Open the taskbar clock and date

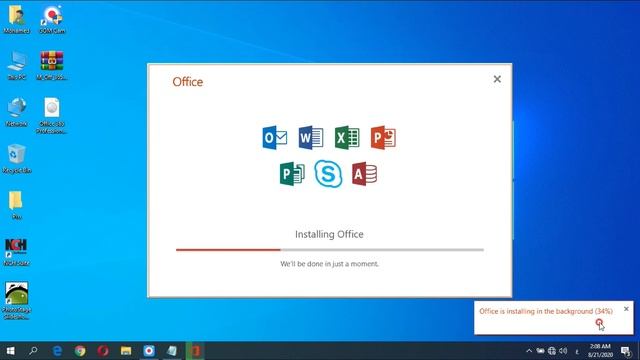click(600, 351)
